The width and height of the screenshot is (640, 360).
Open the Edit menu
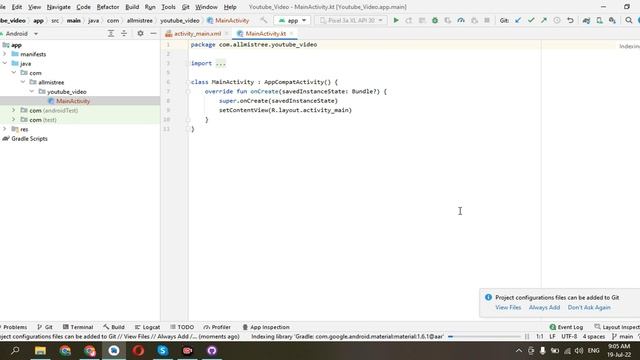(x=17, y=7)
